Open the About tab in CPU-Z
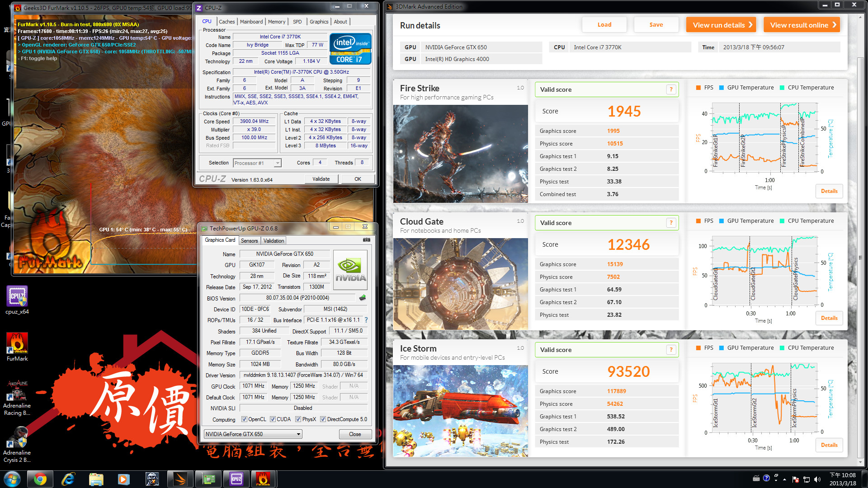Viewport: 868px width, 488px height. tap(340, 22)
